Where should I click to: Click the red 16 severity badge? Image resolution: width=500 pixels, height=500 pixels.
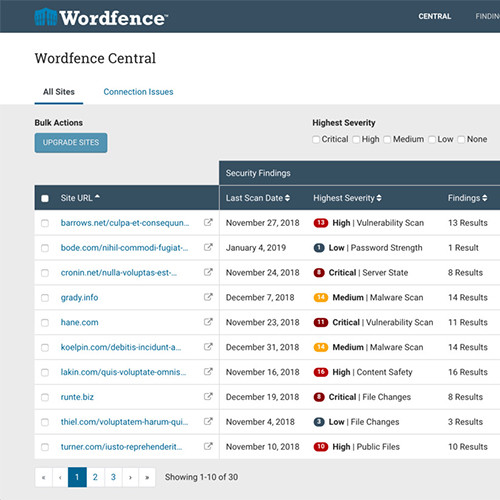click(x=321, y=372)
